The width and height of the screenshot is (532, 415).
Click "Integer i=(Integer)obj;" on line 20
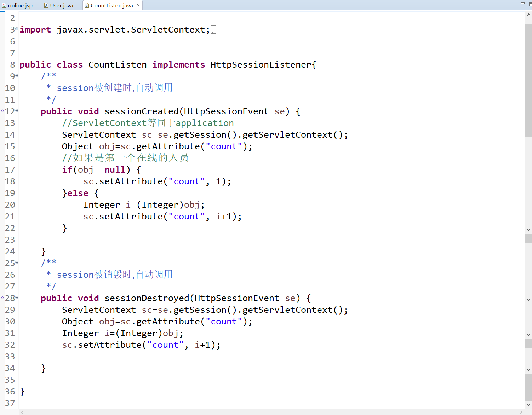(x=144, y=205)
